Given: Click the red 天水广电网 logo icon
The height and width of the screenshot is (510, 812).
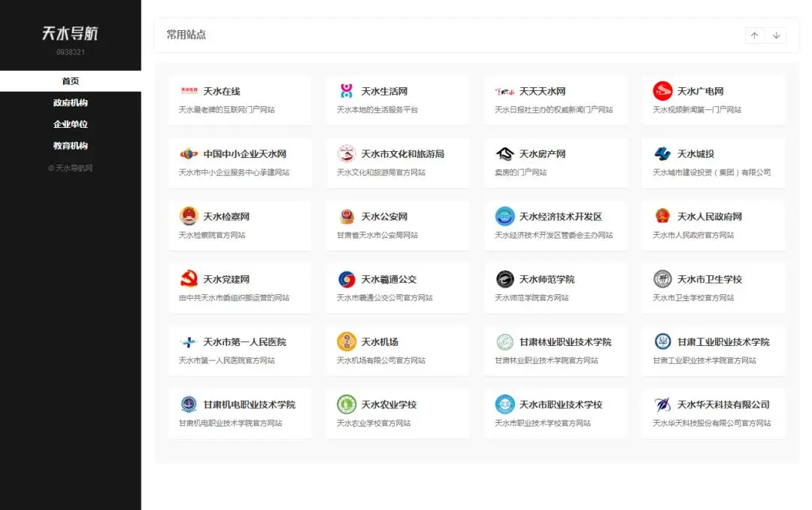Looking at the screenshot, I should (x=662, y=91).
